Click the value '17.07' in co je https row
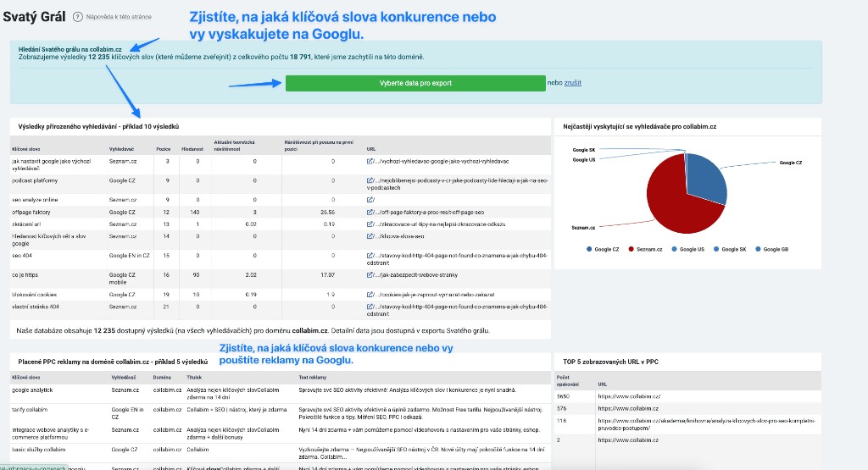This screenshot has width=868, height=470. [327, 275]
